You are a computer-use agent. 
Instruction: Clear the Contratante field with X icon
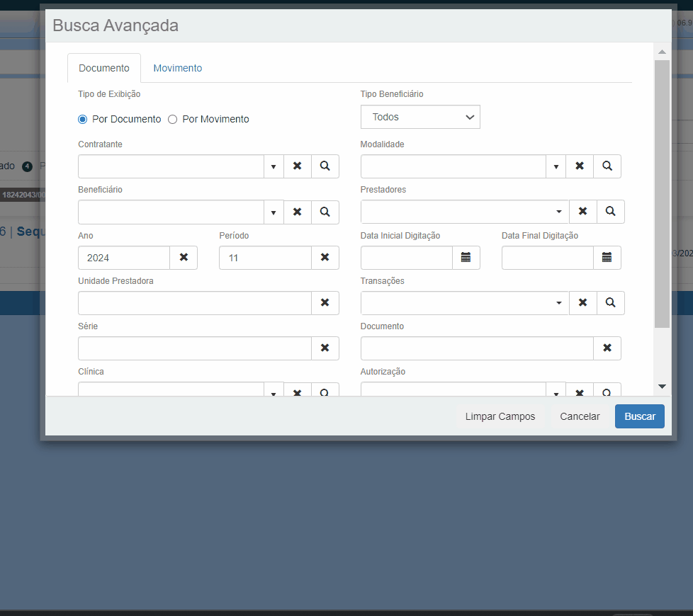298,166
